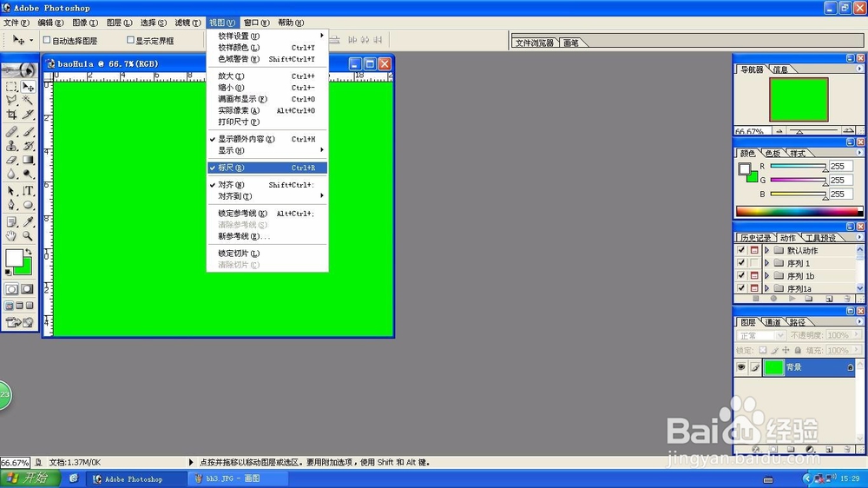868x488 pixels.
Task: Select the Pen tool
Action: click(x=11, y=205)
